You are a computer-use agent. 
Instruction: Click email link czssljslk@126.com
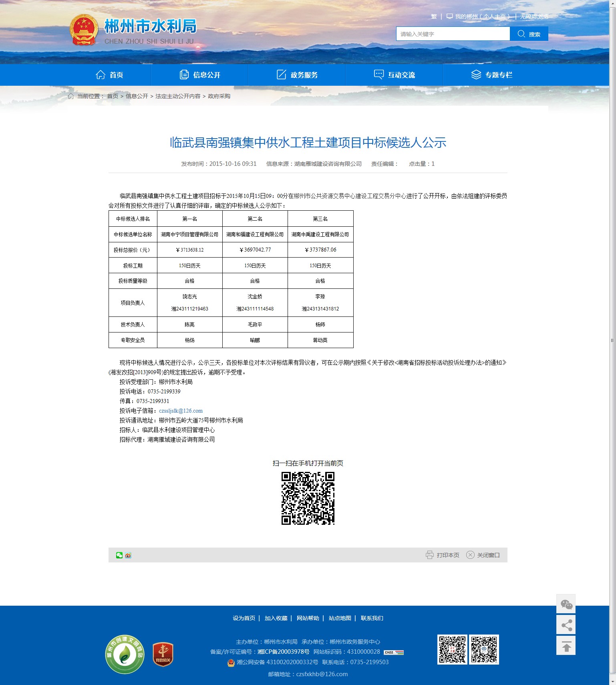[x=181, y=411]
